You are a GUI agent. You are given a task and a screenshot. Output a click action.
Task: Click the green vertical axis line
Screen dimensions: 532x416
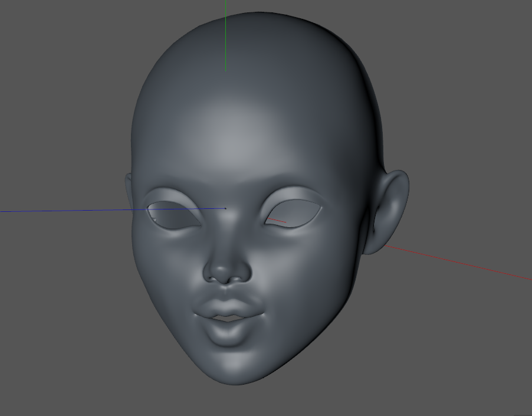225,35
